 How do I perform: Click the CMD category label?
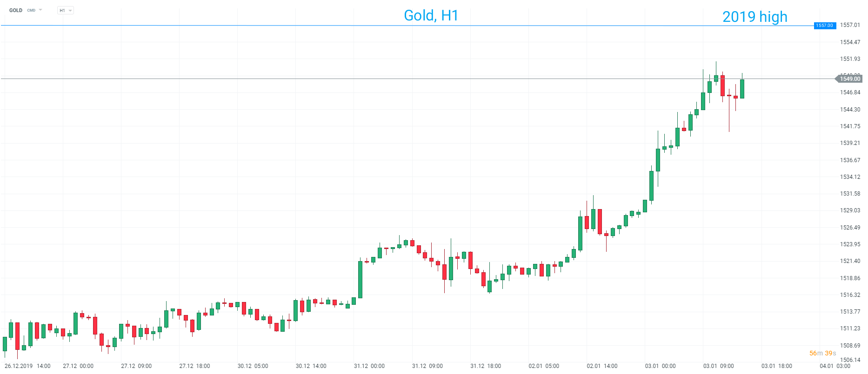point(31,10)
